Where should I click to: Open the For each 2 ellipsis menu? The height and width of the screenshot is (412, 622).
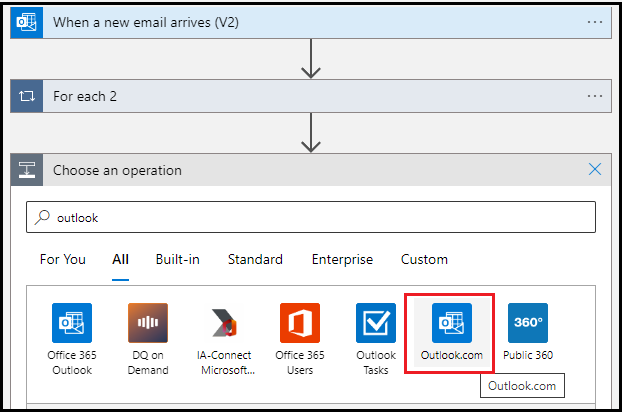coord(595,96)
